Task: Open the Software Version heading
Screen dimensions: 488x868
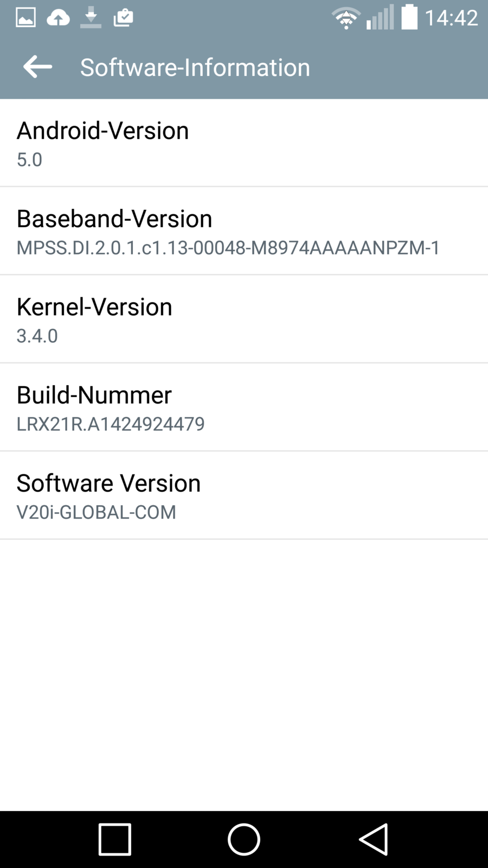Action: pyautogui.click(x=108, y=483)
